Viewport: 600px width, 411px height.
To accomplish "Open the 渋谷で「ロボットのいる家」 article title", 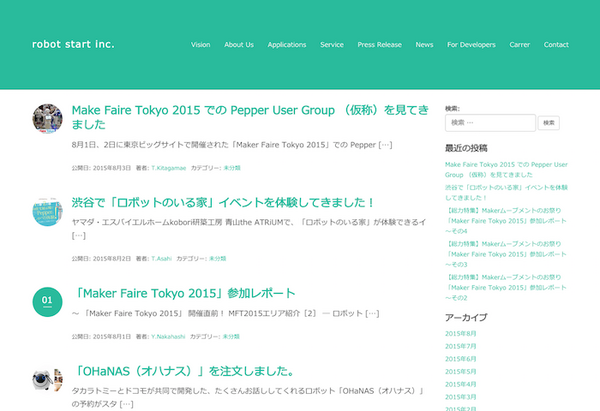I will 223,202.
